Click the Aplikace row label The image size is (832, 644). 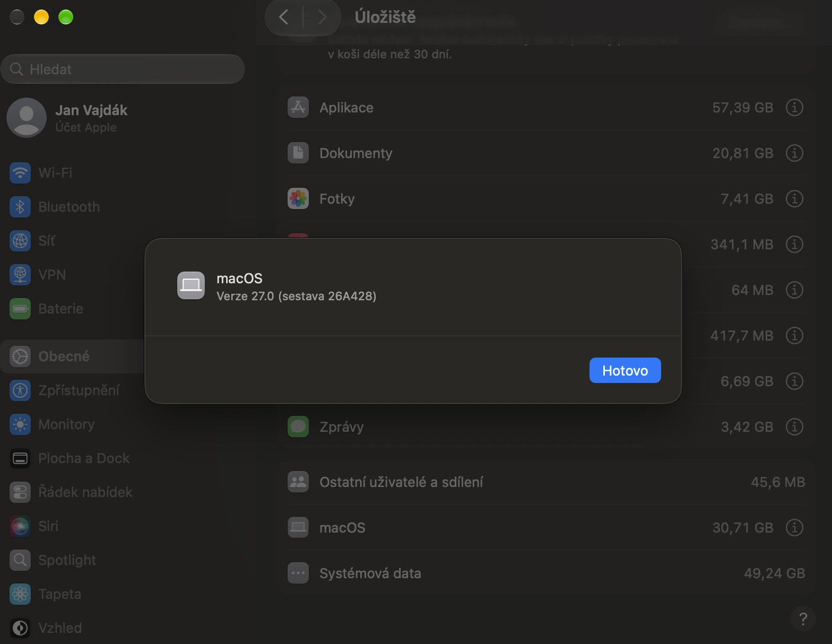pos(346,108)
